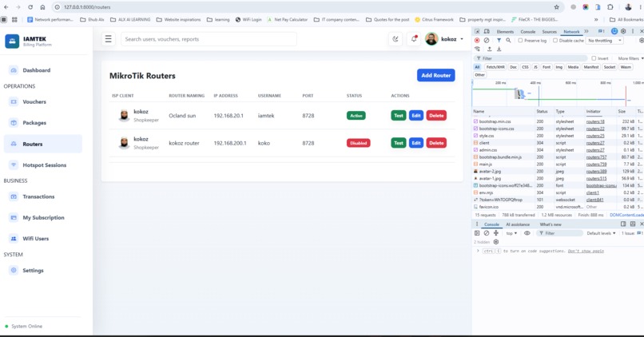Open the Dashboard icon in the sidebar
644x337 pixels.
[x=14, y=70]
